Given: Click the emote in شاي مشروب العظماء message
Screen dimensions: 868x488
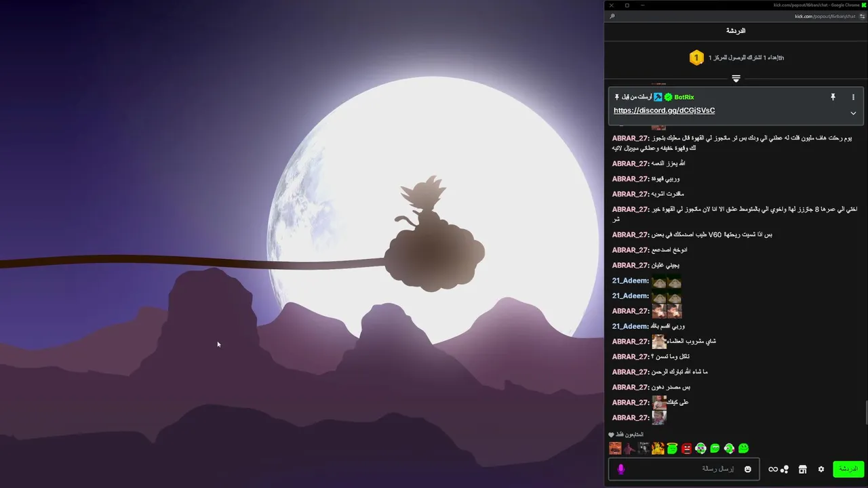Looking at the screenshot, I should click(659, 342).
